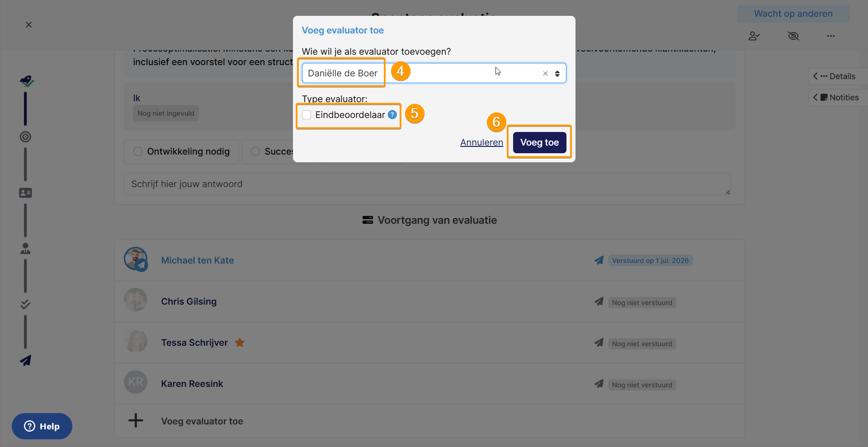
Task: Open the ID card step in sidebar
Action: click(x=25, y=193)
